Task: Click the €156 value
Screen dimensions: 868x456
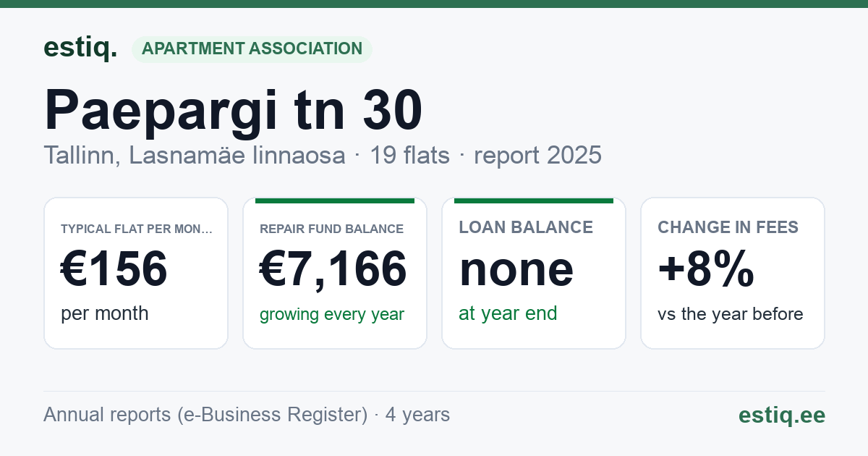Action: [114, 269]
